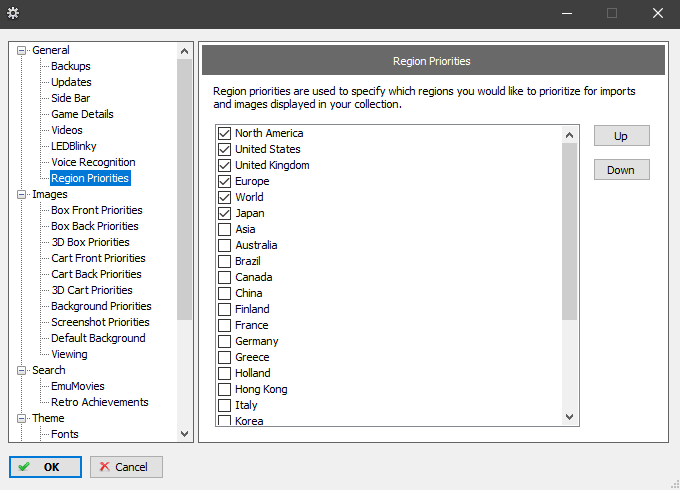
Task: Uncheck the Japan region checkbox
Action: [224, 213]
